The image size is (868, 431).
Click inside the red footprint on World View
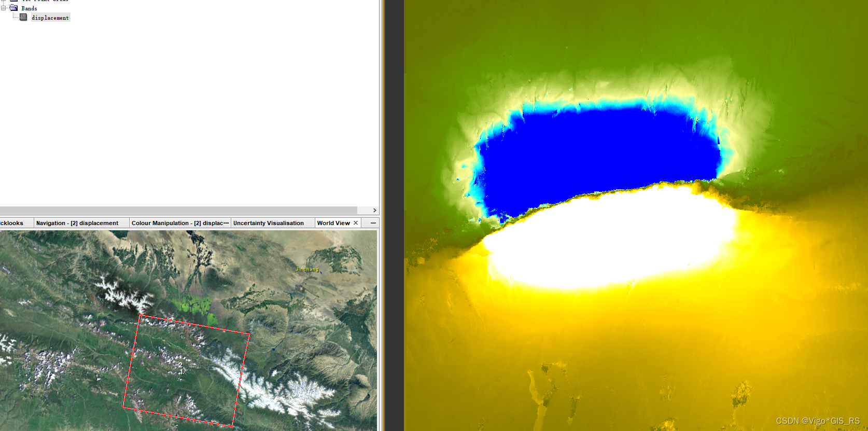coord(186,370)
